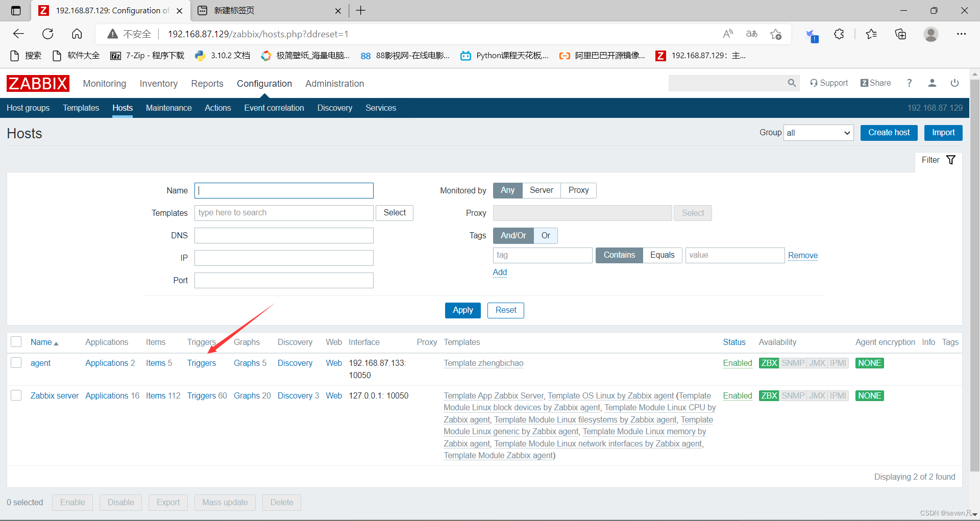Go to Templates submenu
980x521 pixels.
[x=81, y=108]
